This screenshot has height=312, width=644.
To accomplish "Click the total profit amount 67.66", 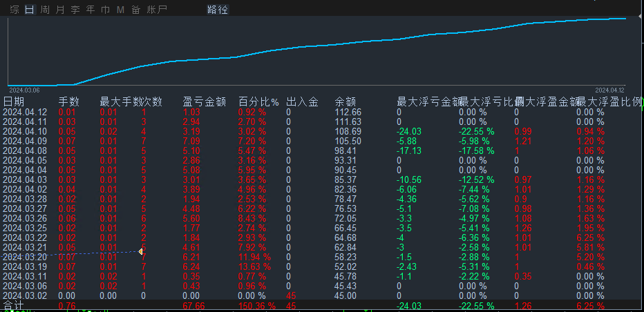I will [193, 306].
